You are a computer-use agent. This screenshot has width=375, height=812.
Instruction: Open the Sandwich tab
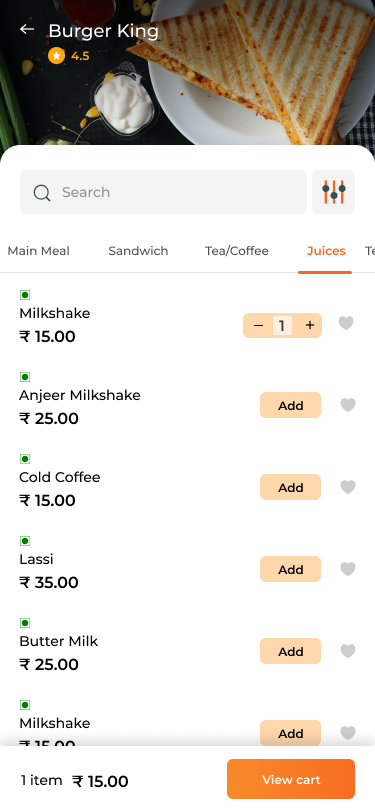point(138,251)
